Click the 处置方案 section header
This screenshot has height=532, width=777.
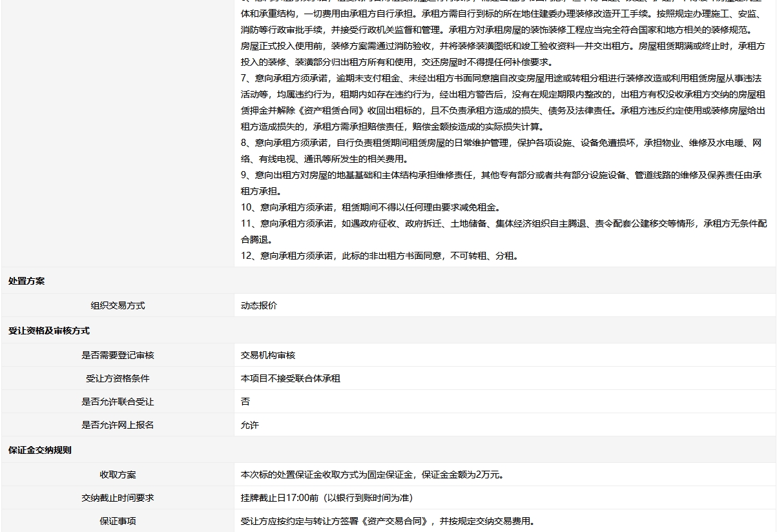click(x=26, y=281)
